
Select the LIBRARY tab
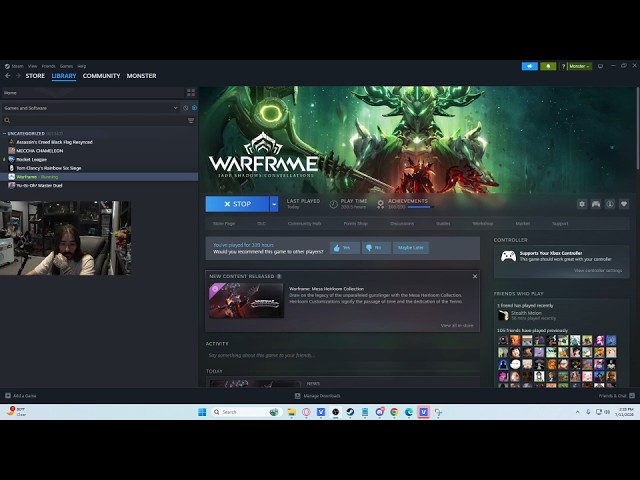pos(64,76)
